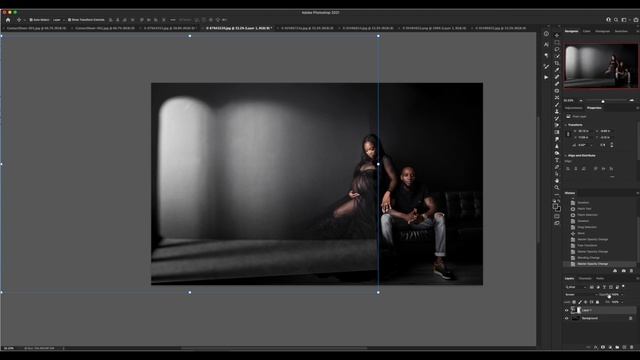Toggle lock image pixels brush icon

tap(580, 302)
